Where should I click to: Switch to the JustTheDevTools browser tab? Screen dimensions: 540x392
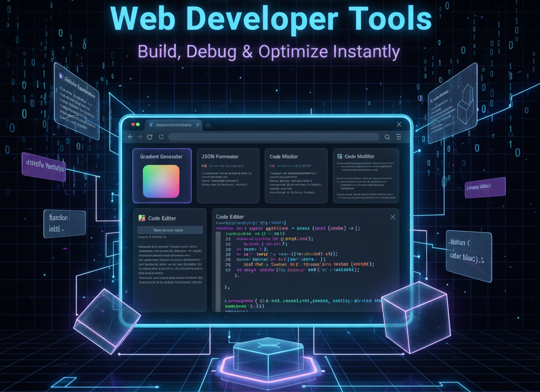[174, 125]
